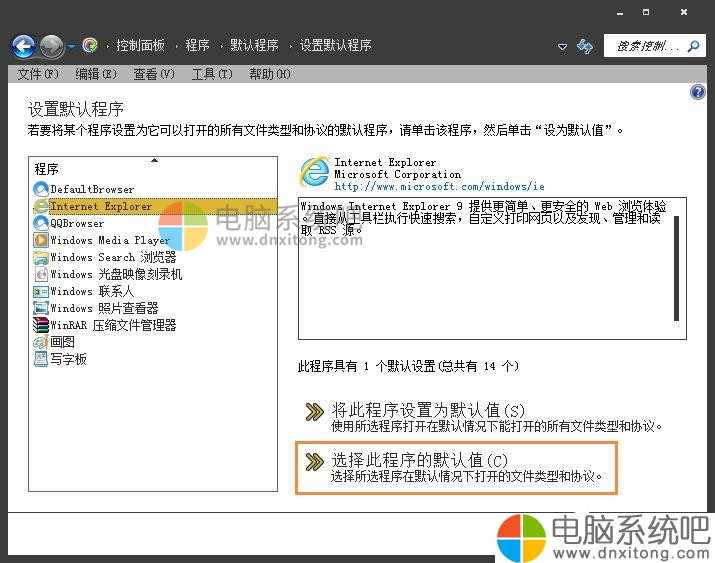Viewport: 715px width, 563px height.
Task: Select the Windows 照片查看器 icon
Action: 41,308
